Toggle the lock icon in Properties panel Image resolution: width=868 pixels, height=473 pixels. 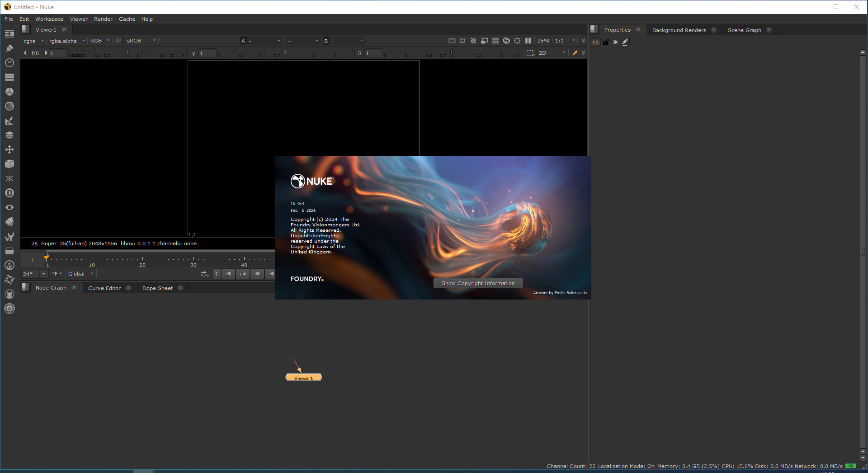tap(606, 42)
